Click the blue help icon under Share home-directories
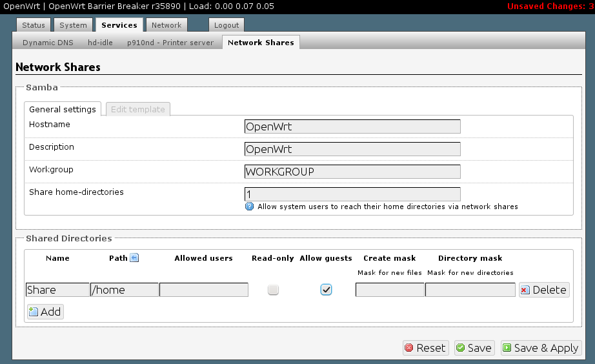Image resolution: width=595 pixels, height=364 pixels. (x=249, y=207)
